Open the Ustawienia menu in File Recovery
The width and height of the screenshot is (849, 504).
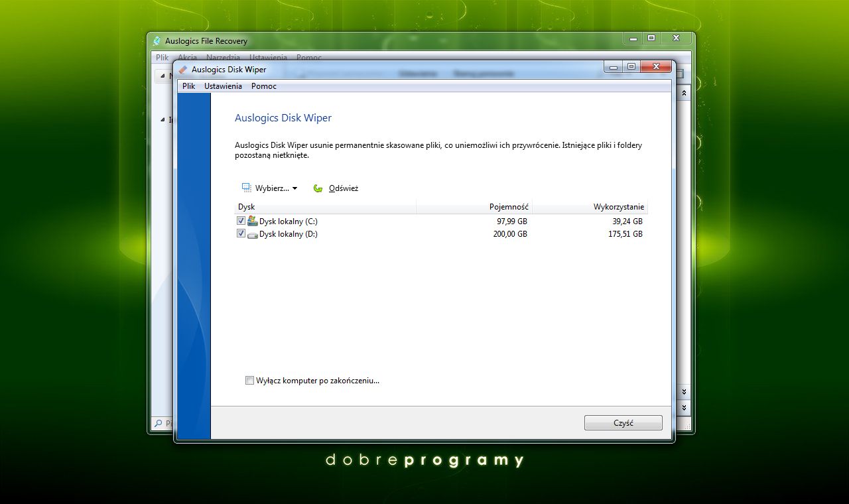268,58
